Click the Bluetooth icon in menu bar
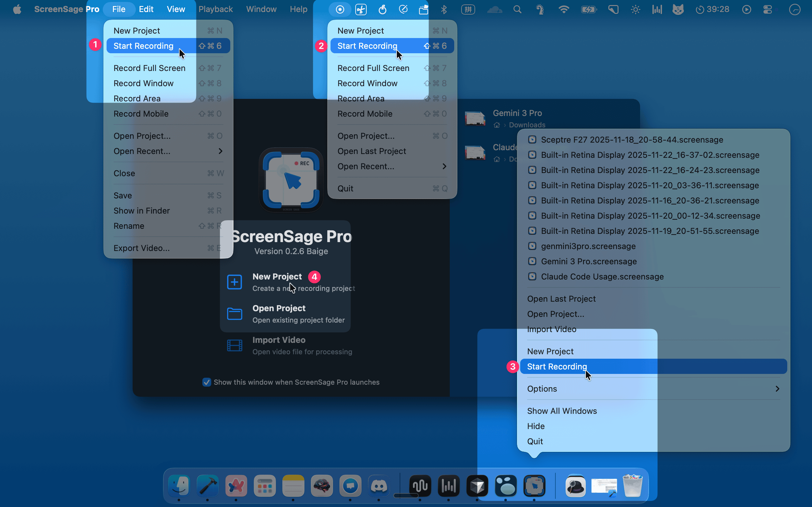The width and height of the screenshot is (812, 507). tap(444, 10)
